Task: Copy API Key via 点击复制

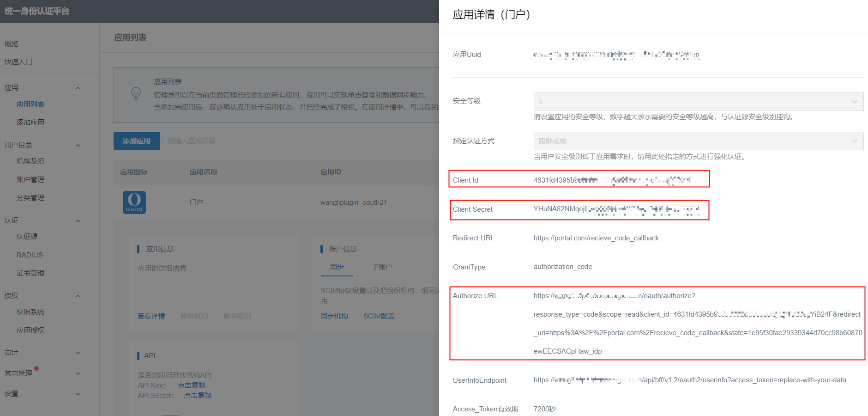Action: (x=191, y=385)
